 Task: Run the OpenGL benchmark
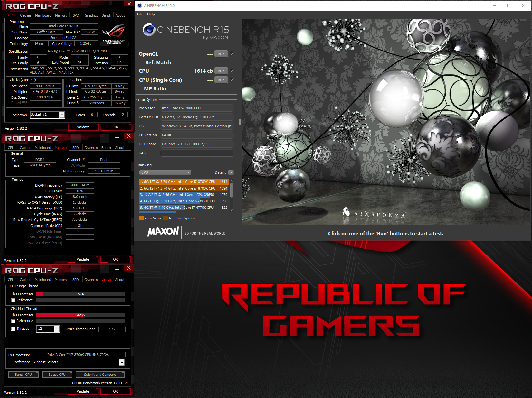(x=221, y=54)
